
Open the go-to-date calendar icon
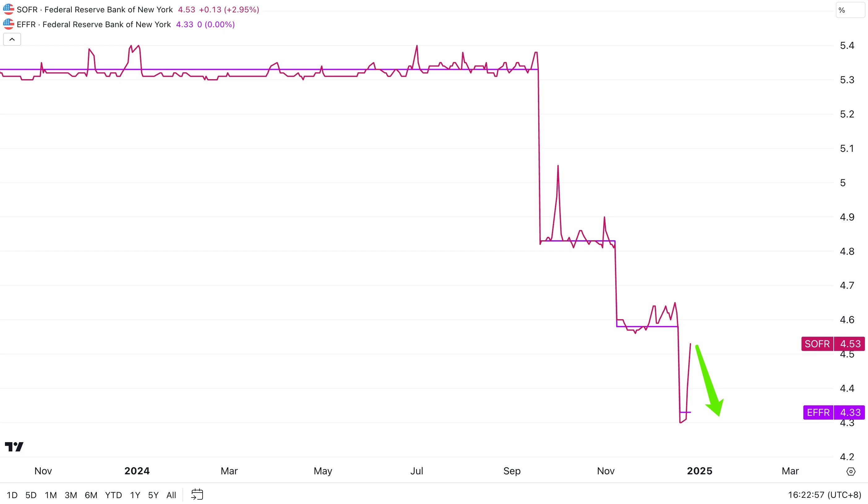coord(197,494)
